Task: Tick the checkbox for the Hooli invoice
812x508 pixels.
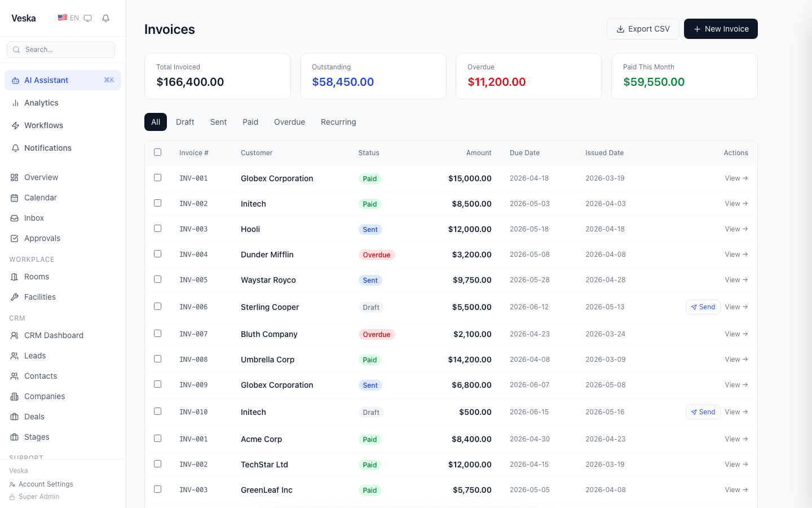Action: tap(158, 229)
